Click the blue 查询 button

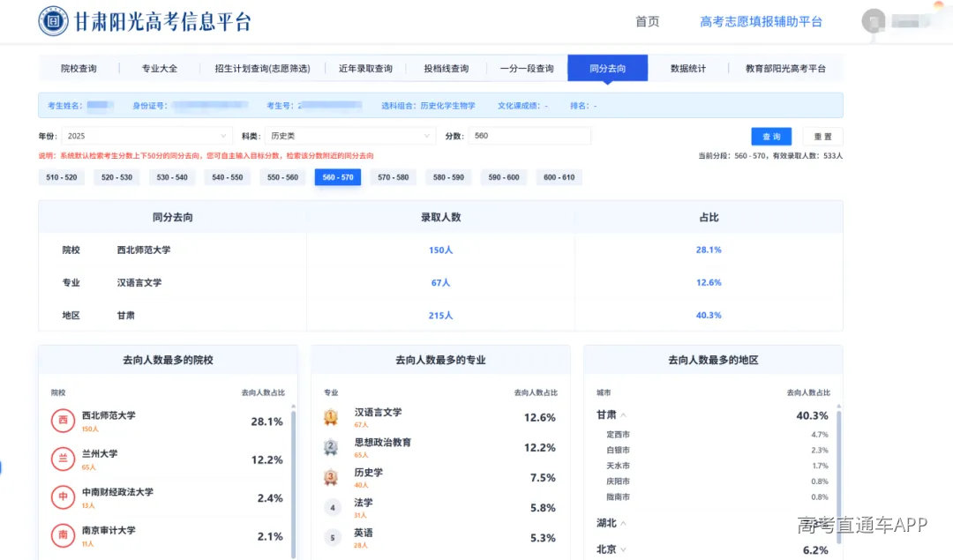pos(771,137)
